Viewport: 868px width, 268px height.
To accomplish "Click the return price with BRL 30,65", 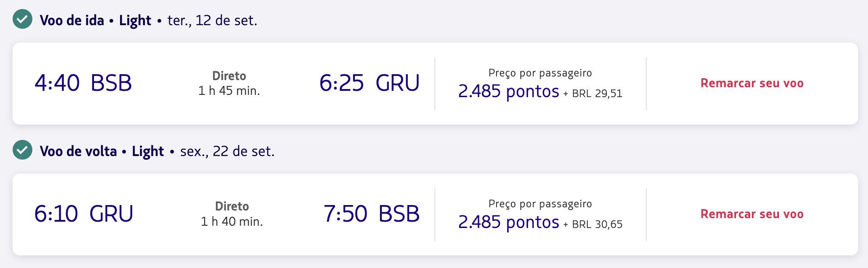I will [x=540, y=222].
